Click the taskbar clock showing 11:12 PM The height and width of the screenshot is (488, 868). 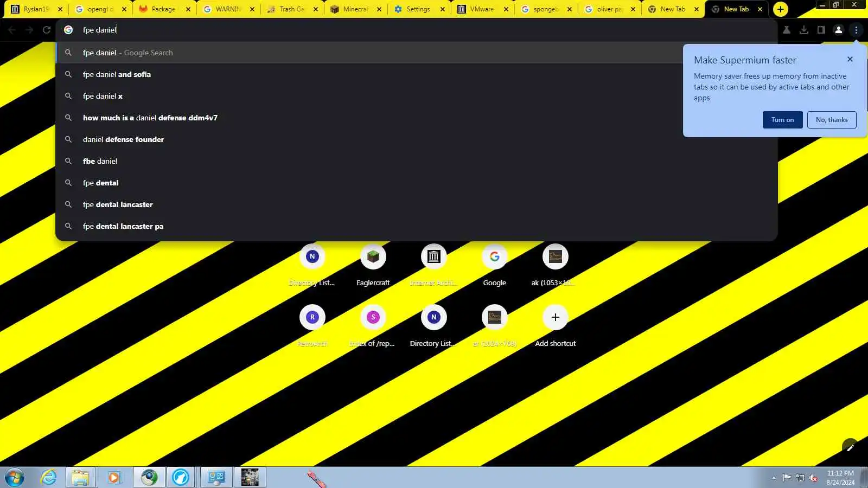click(840, 478)
